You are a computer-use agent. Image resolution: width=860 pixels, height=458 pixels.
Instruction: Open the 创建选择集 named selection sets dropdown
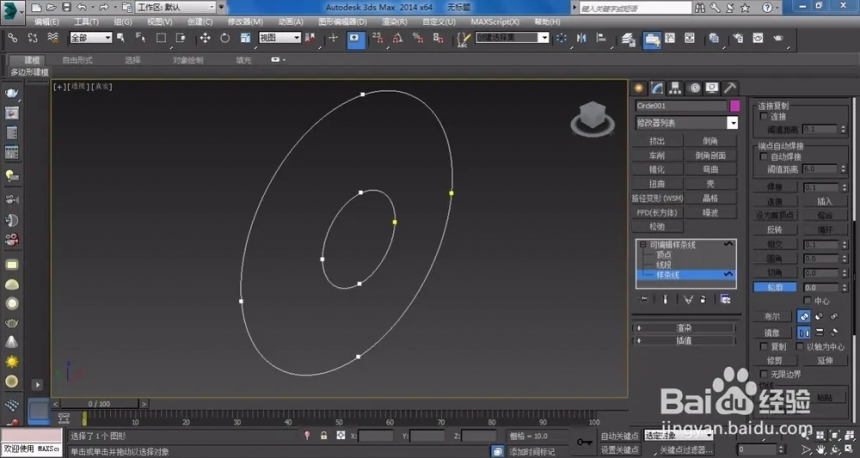click(512, 37)
